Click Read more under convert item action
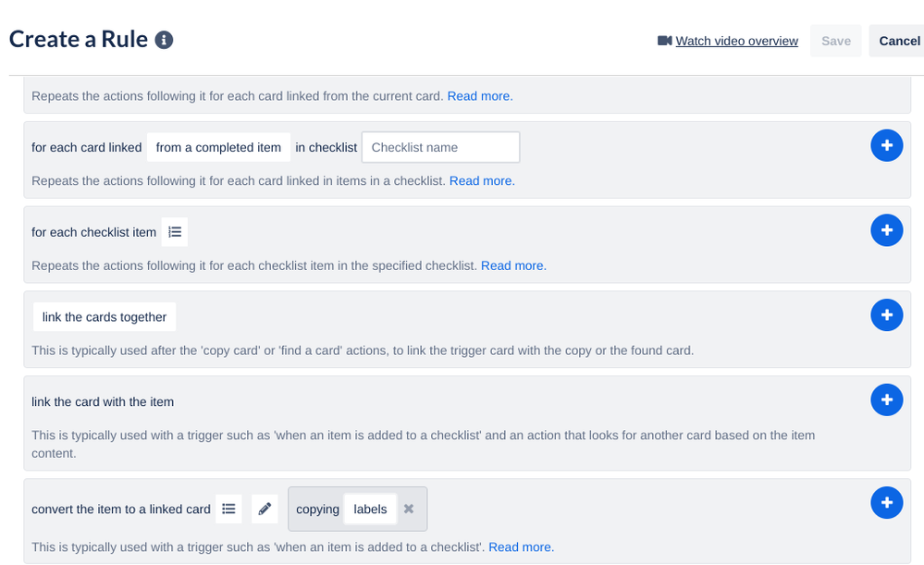924x565 pixels. [520, 547]
